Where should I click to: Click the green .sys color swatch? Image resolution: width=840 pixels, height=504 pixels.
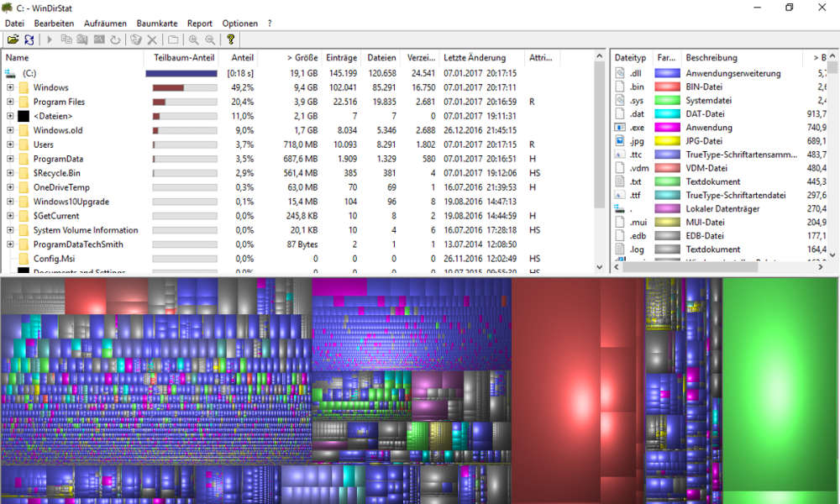(668, 100)
